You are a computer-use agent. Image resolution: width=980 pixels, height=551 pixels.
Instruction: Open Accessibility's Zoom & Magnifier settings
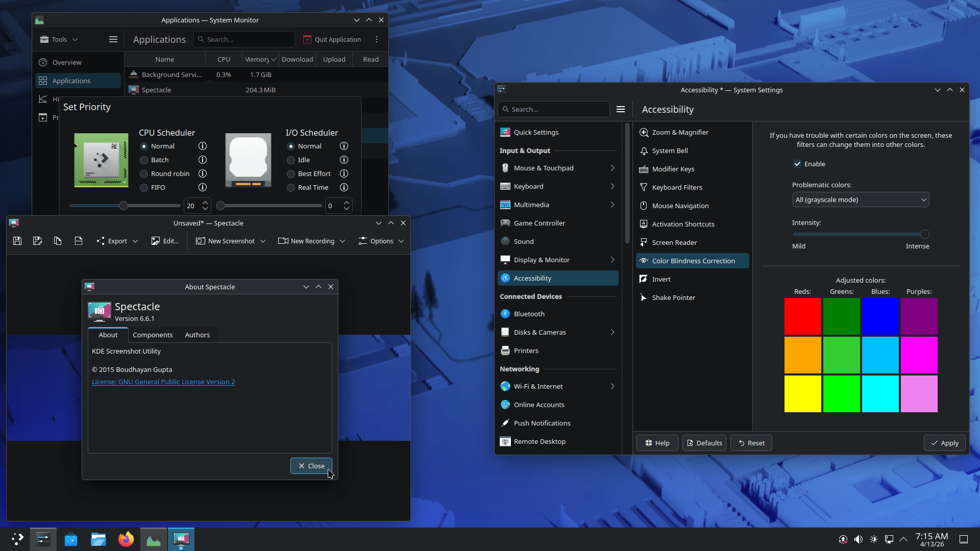679,132
